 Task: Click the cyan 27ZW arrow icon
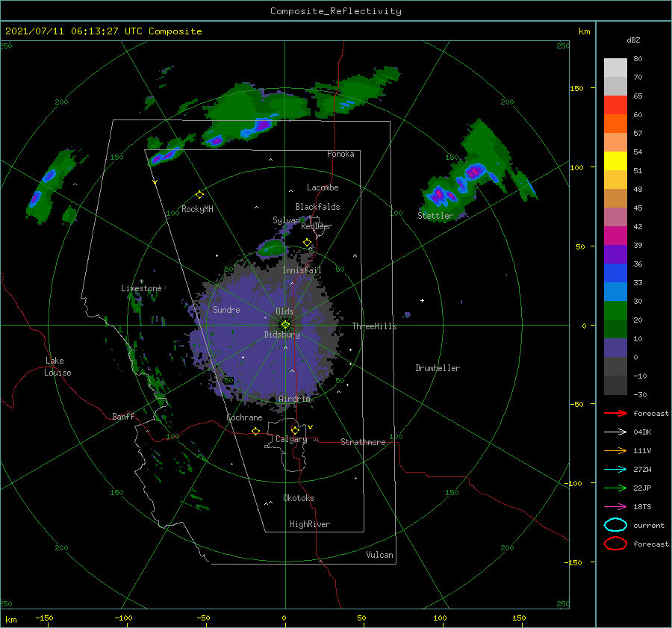615,470
